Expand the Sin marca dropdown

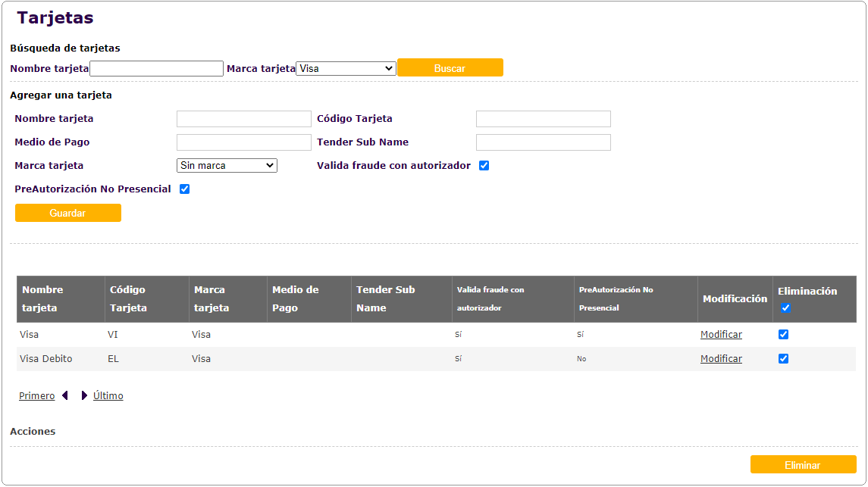[x=227, y=165]
